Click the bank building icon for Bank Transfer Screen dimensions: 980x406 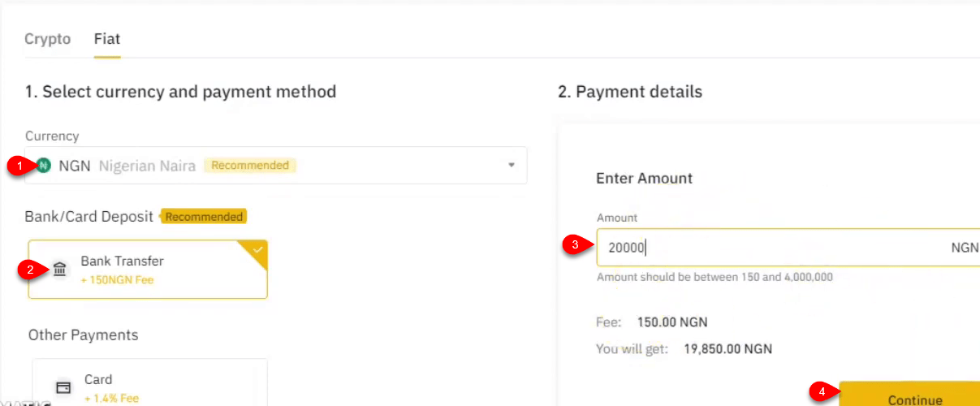point(60,270)
